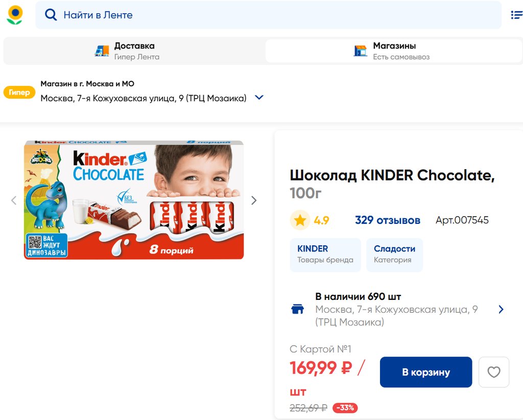The height and width of the screenshot is (420, 523).
Task: Click the Найти в Ленте search field
Action: pos(276,15)
